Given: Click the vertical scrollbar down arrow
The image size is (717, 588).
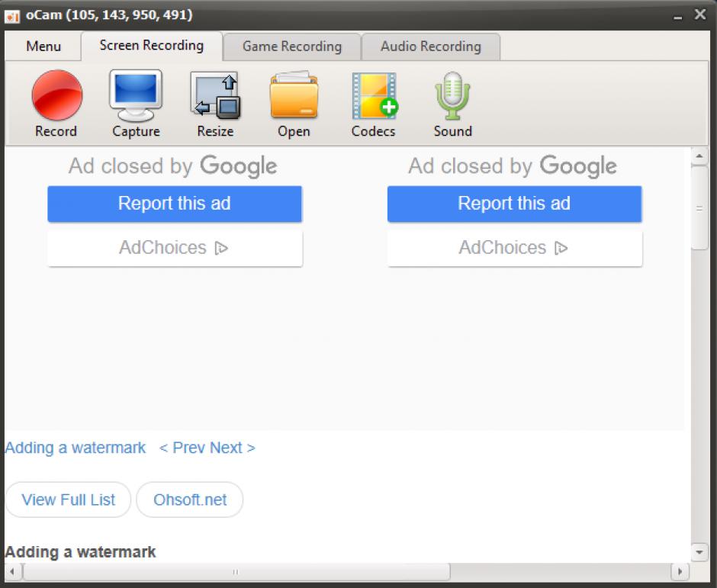Looking at the screenshot, I should [699, 552].
